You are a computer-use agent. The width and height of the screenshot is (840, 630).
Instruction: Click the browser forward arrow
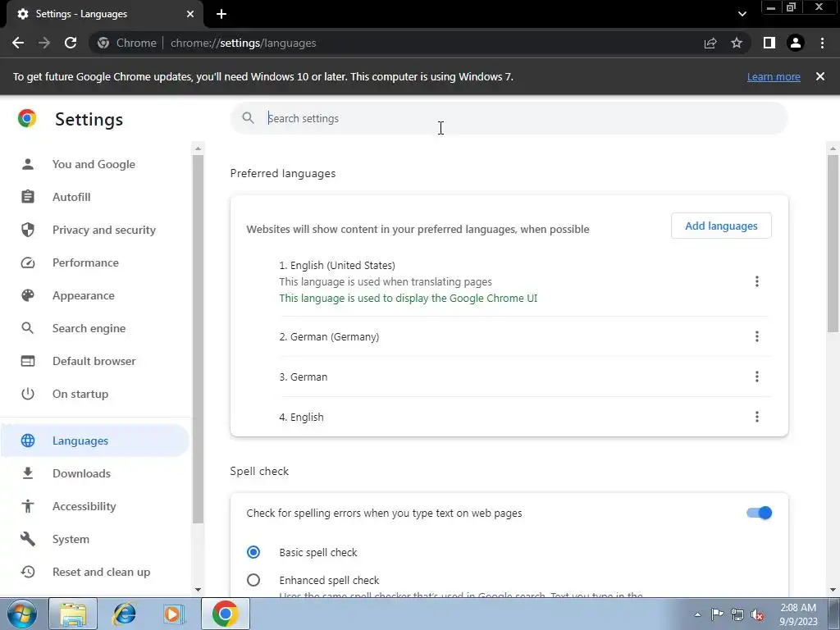point(44,43)
